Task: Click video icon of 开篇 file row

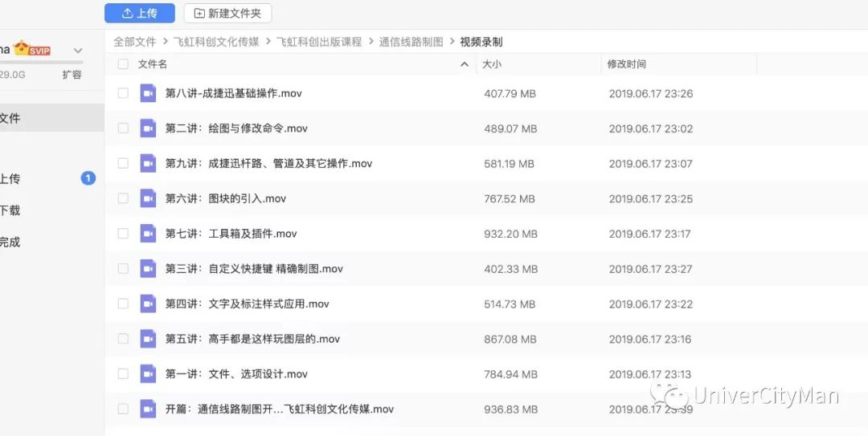Action: [148, 409]
